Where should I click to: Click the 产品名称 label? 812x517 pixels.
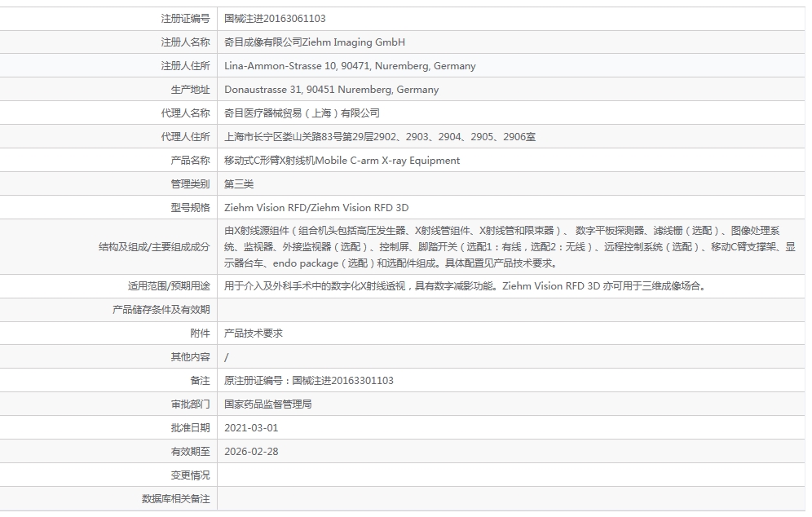[190, 161]
